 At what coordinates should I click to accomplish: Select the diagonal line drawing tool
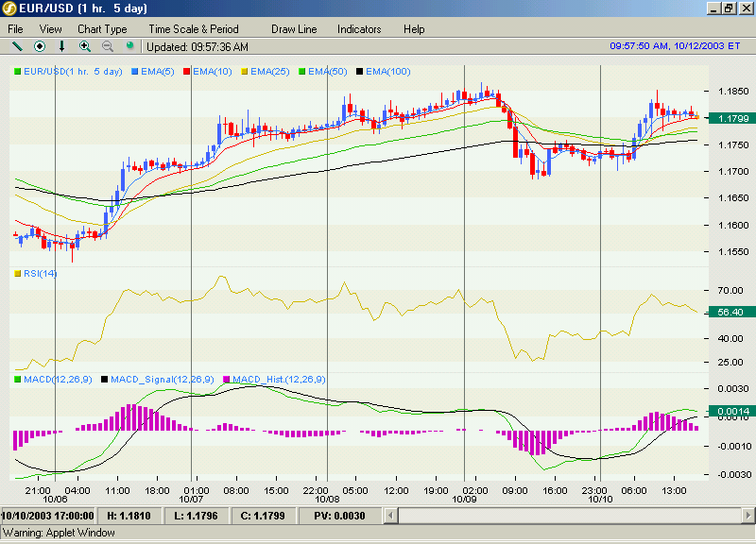17,46
